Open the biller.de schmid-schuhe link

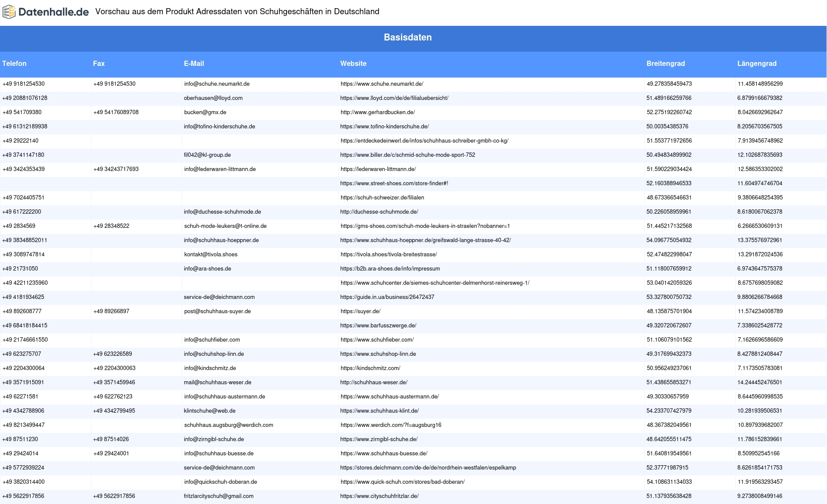407,155
